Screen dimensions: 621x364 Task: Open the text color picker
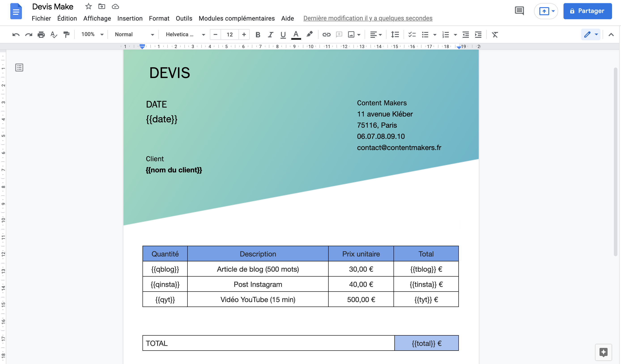click(296, 35)
